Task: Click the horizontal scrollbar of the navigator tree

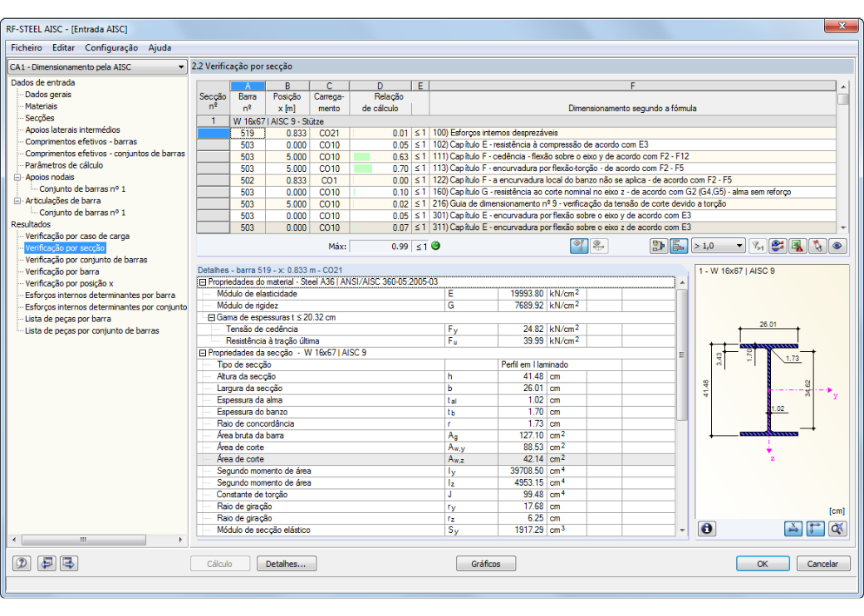Action: click(x=83, y=540)
